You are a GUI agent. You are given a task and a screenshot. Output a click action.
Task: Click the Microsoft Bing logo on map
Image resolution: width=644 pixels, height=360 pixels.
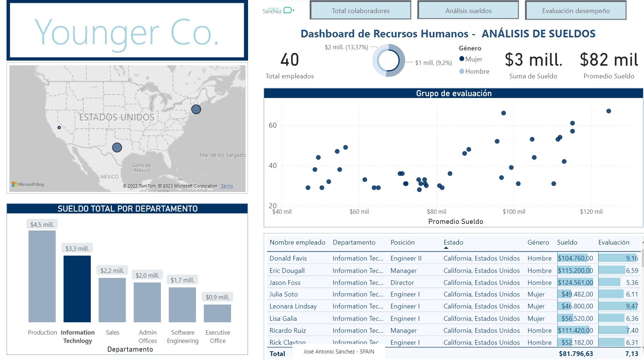pyautogui.click(x=28, y=184)
